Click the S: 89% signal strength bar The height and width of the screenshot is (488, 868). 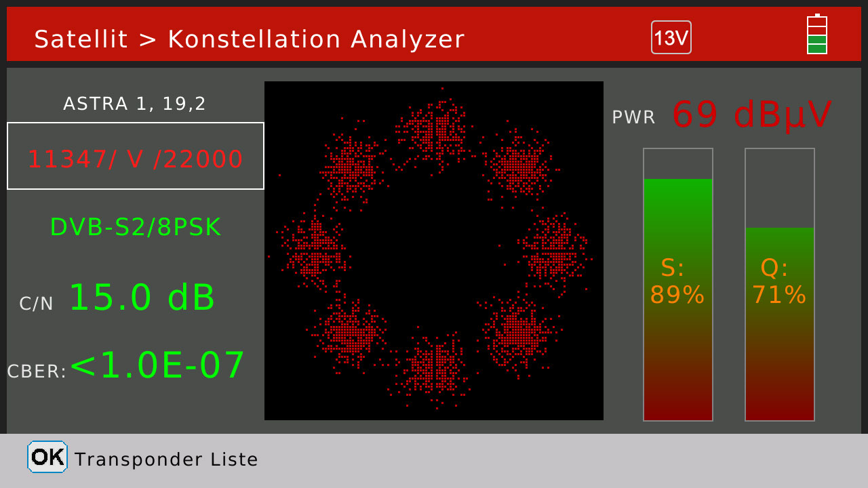coord(677,285)
